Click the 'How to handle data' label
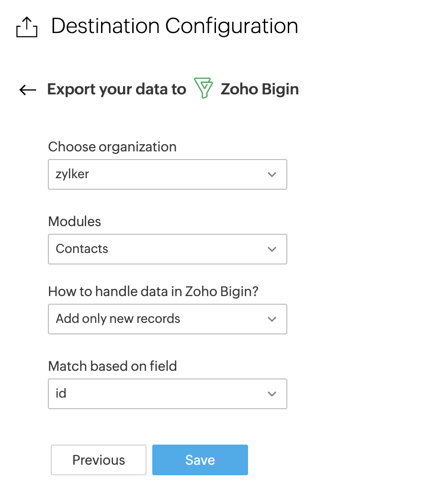 click(153, 291)
